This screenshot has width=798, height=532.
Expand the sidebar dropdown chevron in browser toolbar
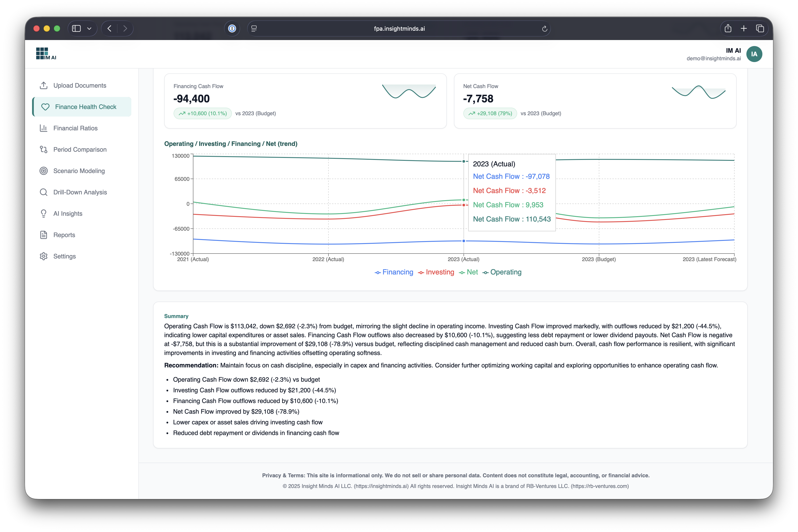(89, 28)
